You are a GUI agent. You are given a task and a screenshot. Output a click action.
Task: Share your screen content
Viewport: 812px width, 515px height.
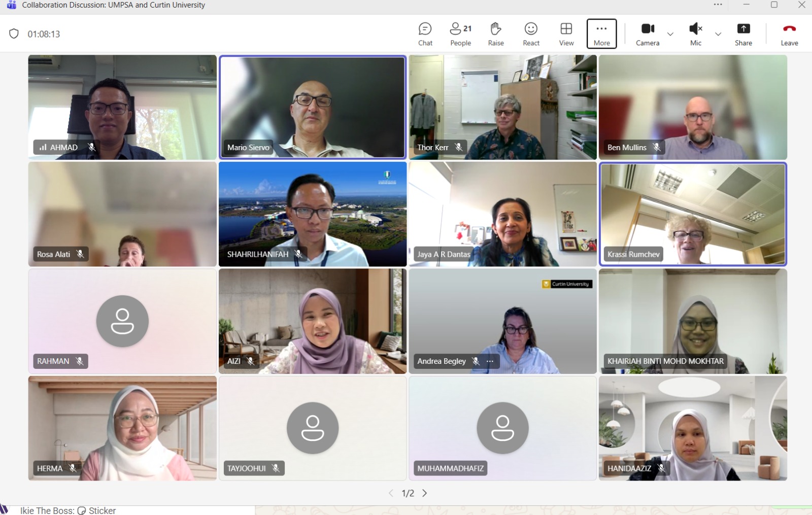[x=743, y=34]
